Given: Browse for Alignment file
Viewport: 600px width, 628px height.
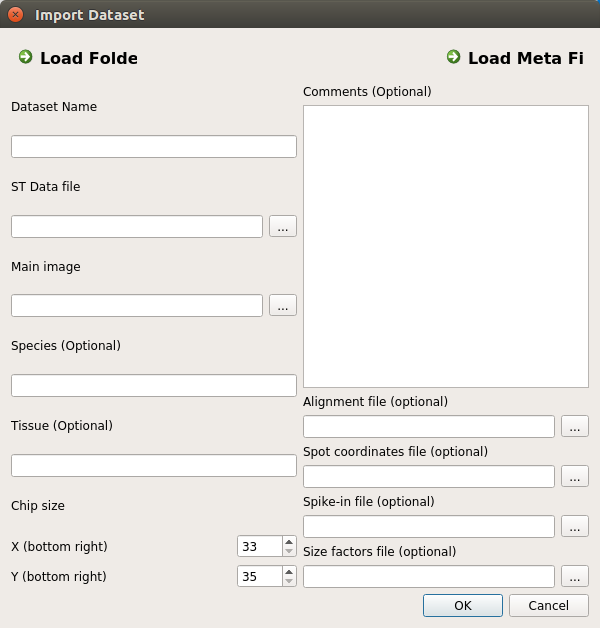Looking at the screenshot, I should (575, 426).
